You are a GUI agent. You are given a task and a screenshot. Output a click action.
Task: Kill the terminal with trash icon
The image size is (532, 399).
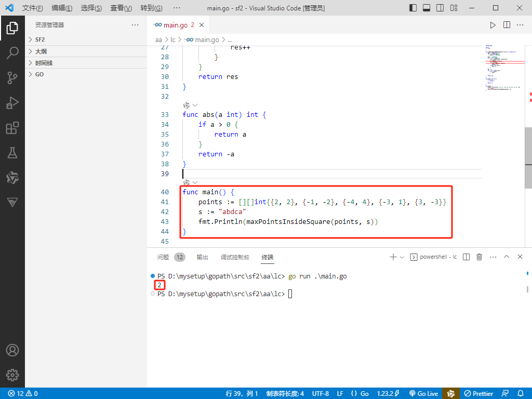(x=479, y=257)
